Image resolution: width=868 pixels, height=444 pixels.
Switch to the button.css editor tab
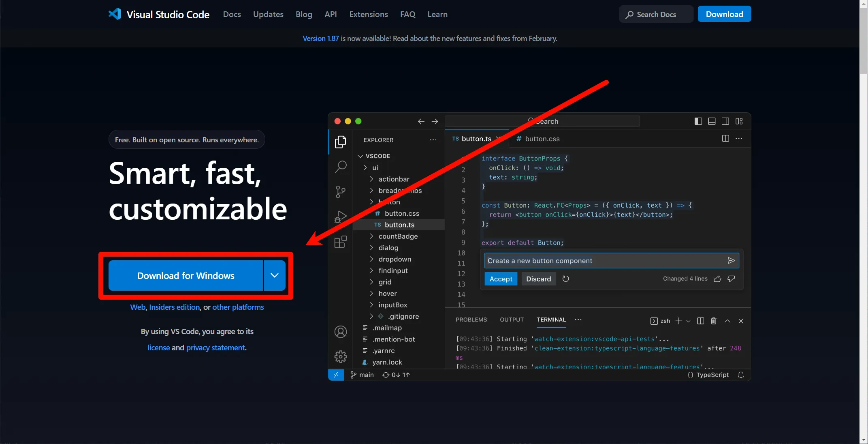(538, 139)
